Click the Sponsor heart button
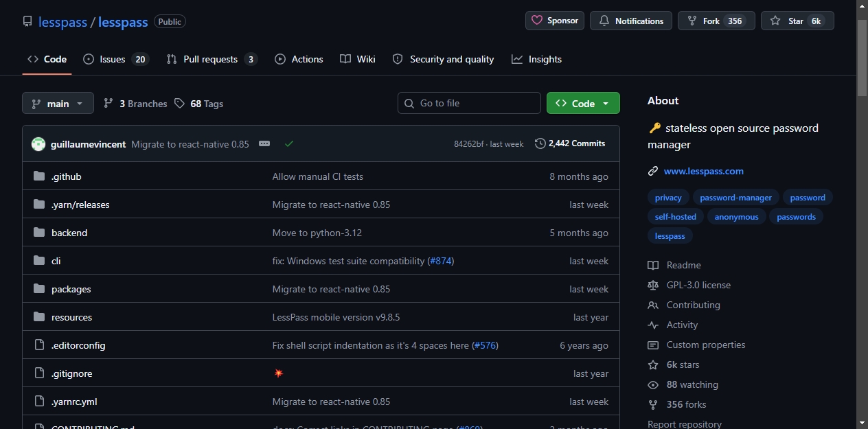The image size is (868, 429). [555, 21]
